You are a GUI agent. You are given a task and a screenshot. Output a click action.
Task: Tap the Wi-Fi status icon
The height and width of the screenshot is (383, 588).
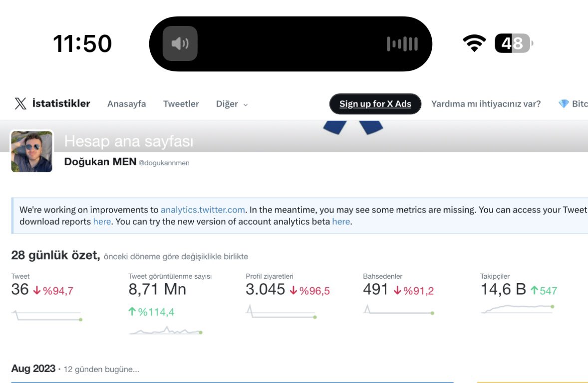(474, 43)
